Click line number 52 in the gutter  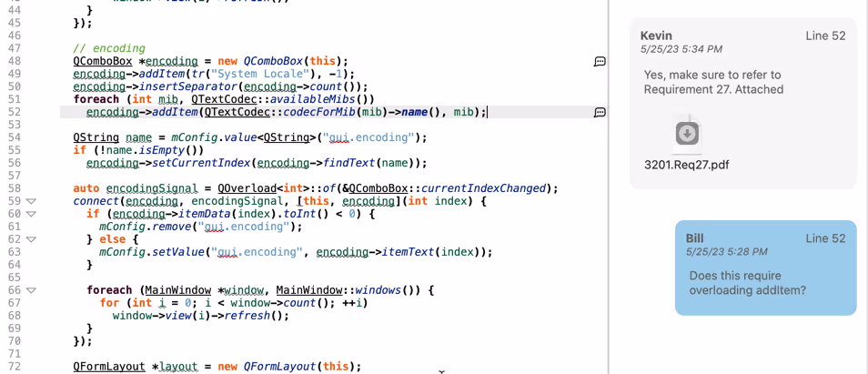[x=15, y=112]
